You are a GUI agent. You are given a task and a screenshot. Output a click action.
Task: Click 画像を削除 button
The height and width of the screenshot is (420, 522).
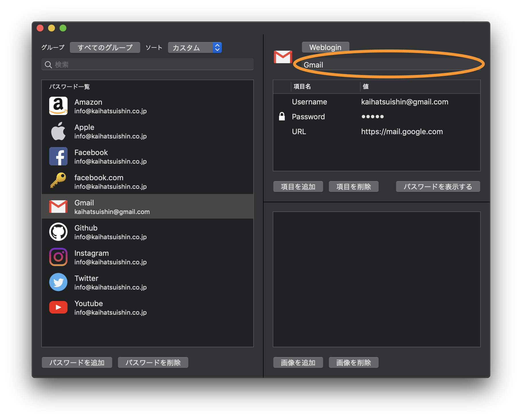click(354, 362)
